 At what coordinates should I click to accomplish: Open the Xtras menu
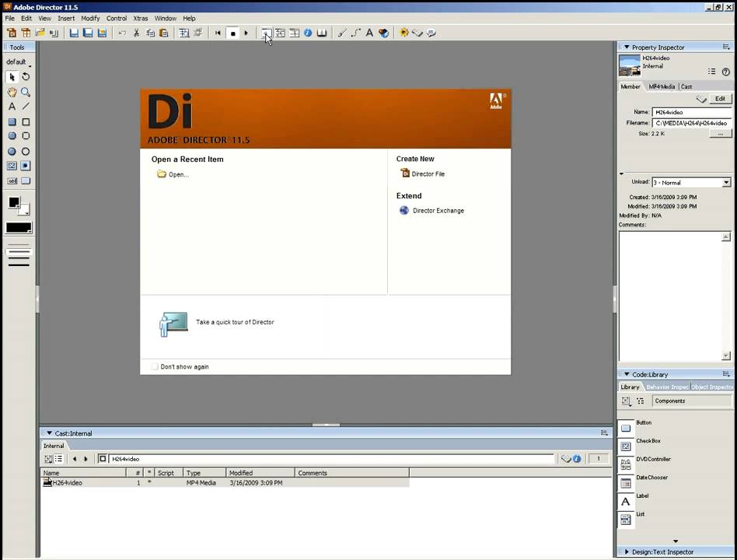tap(141, 19)
